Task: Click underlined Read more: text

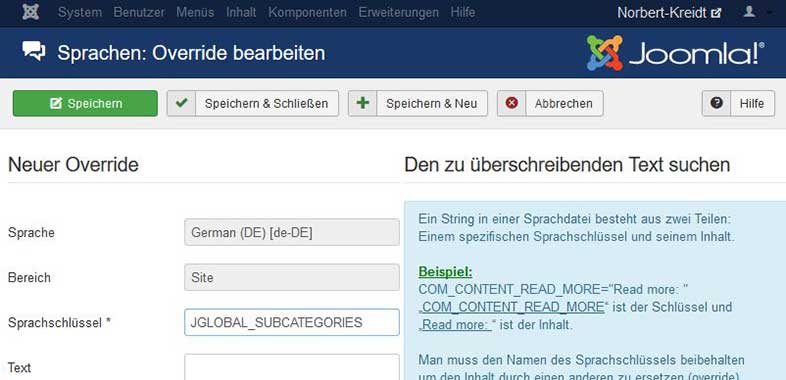Action: pyautogui.click(x=455, y=325)
